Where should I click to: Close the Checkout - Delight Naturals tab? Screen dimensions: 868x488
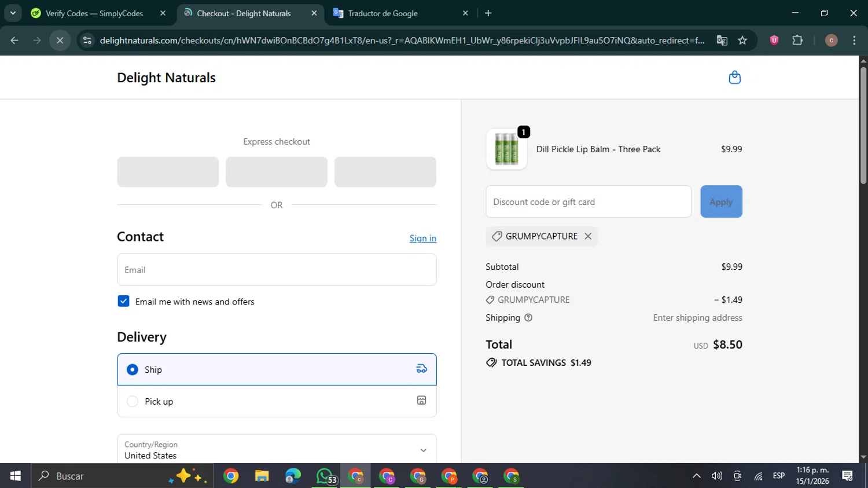(x=314, y=13)
